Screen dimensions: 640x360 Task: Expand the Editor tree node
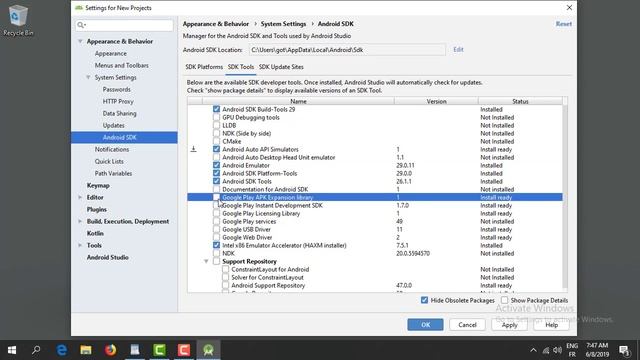(80, 197)
